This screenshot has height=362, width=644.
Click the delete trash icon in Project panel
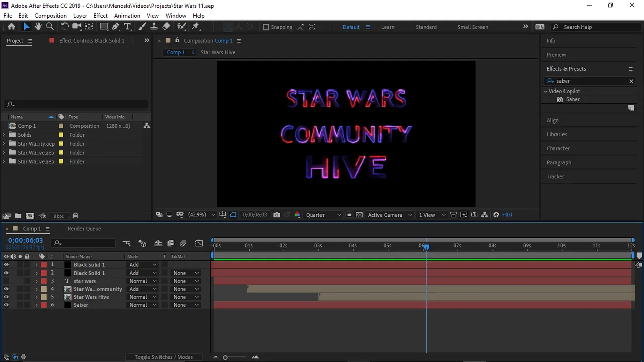point(75,216)
